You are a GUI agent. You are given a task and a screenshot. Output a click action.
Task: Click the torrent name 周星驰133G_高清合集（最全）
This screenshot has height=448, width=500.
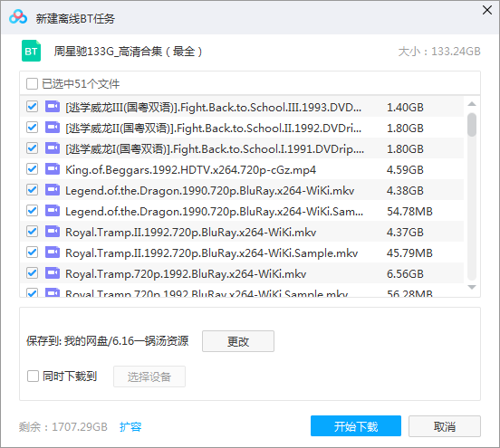tap(128, 51)
